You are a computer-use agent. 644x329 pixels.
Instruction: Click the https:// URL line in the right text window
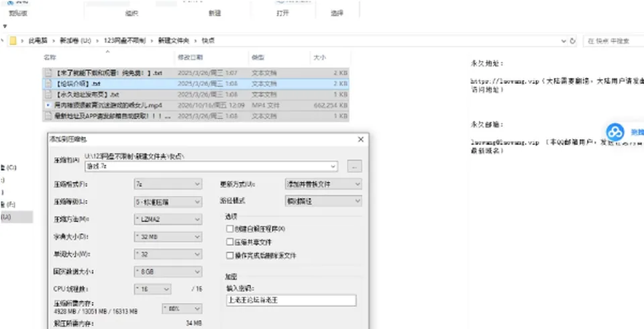(x=557, y=81)
